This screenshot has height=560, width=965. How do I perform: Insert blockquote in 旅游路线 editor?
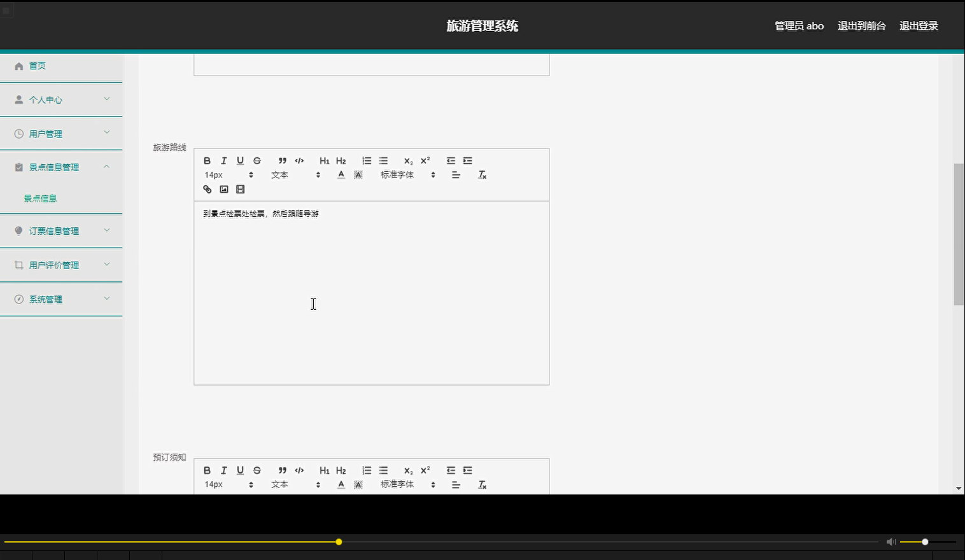(283, 161)
